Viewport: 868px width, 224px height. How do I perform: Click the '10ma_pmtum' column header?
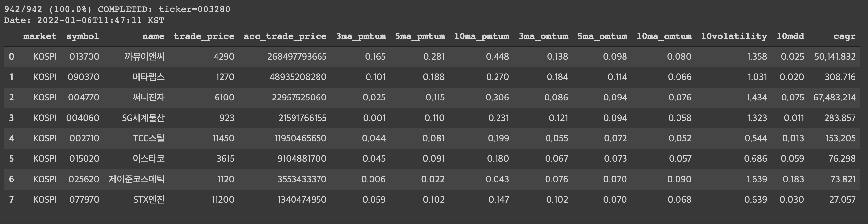coord(481,36)
